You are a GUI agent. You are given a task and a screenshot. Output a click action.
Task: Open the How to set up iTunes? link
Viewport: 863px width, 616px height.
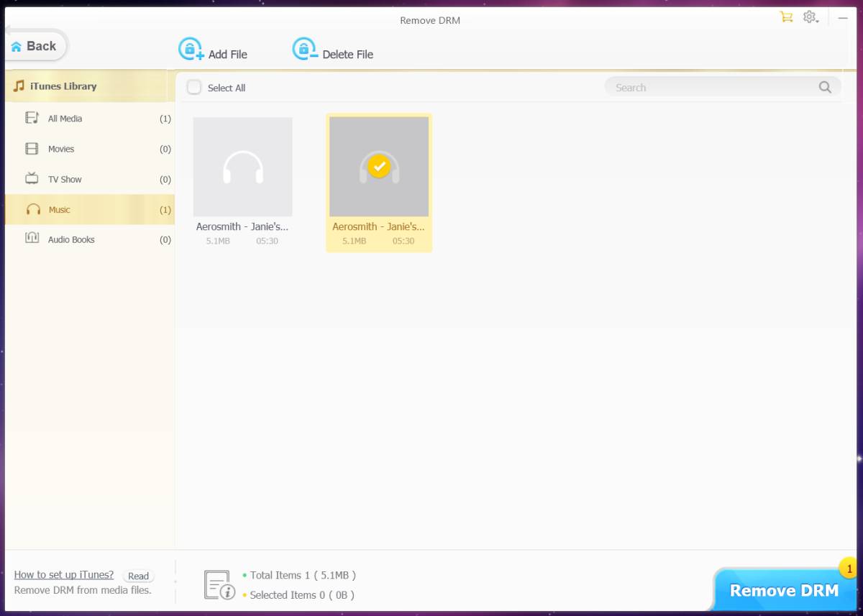[x=64, y=574]
